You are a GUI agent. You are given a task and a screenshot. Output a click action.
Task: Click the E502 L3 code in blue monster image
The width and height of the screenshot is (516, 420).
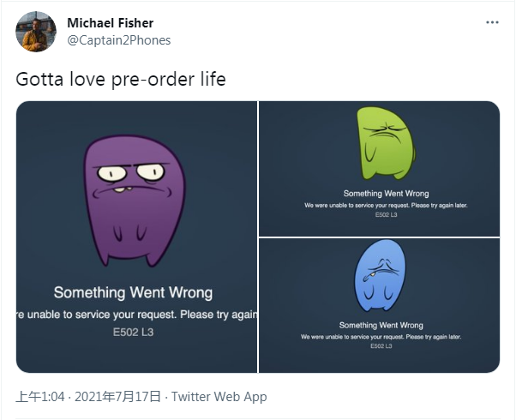(x=381, y=345)
